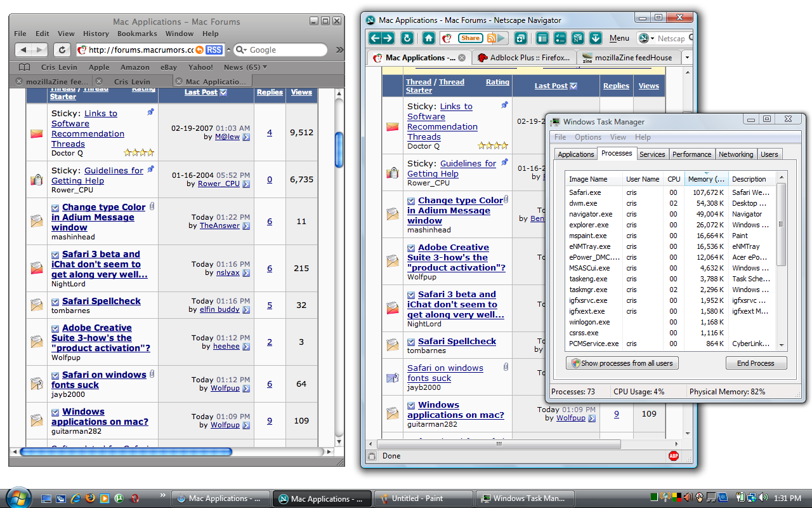Image resolution: width=812 pixels, height=508 pixels.
Task: Click the orange SnapBack icon in Safari's address bar
Action: click(199, 50)
